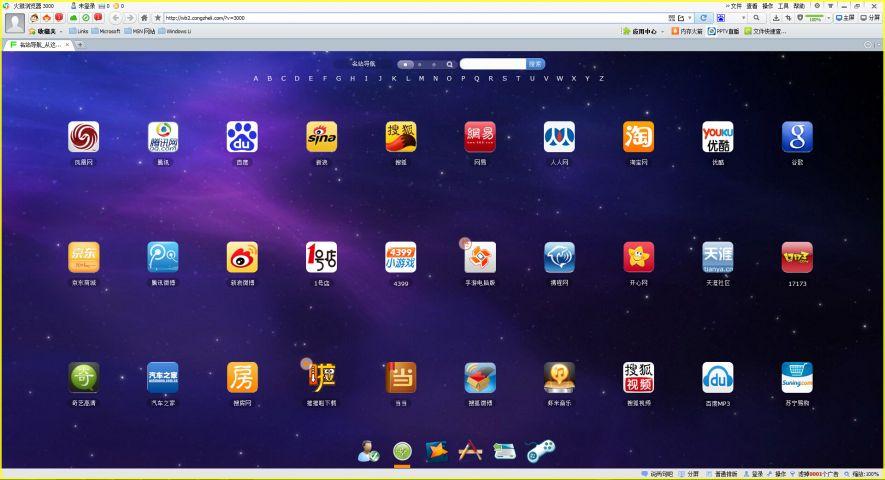Open the Baidu paw icon
The width and height of the screenshot is (885, 480).
(242, 137)
